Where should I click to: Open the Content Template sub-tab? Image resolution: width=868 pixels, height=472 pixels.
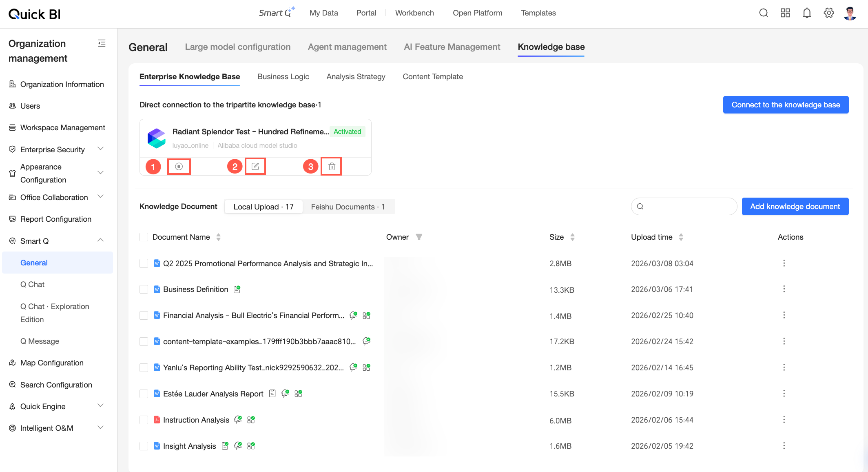point(433,77)
